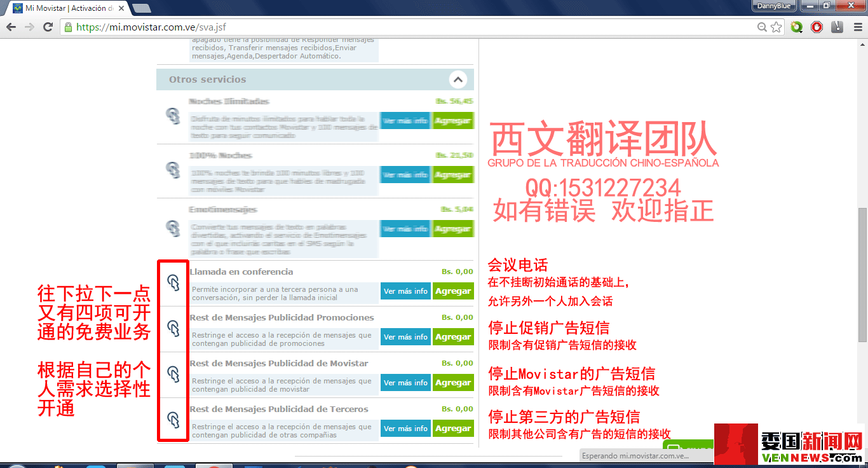Viewport: 868px width, 468px height.
Task: Click the icon beside Emotimensajes
Action: (173, 228)
